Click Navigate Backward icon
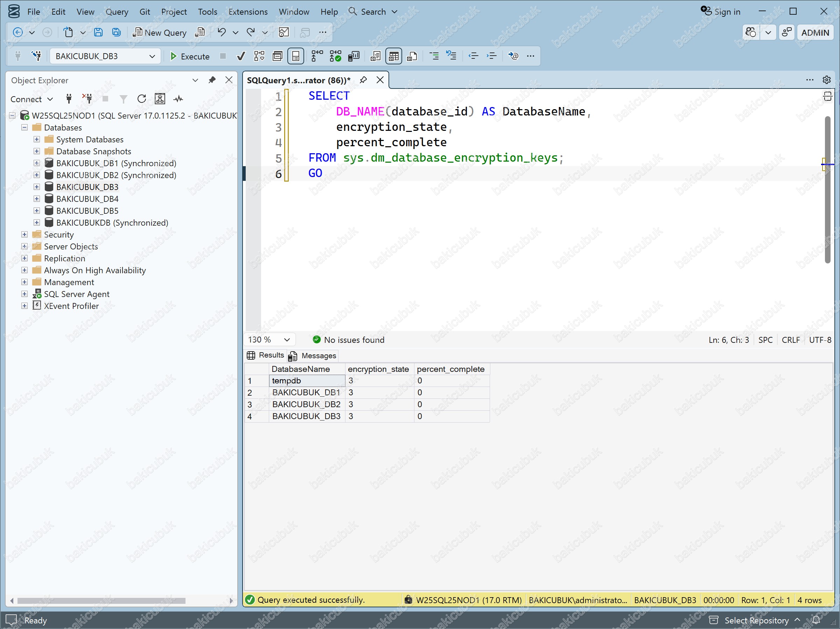The width and height of the screenshot is (840, 629). [18, 32]
